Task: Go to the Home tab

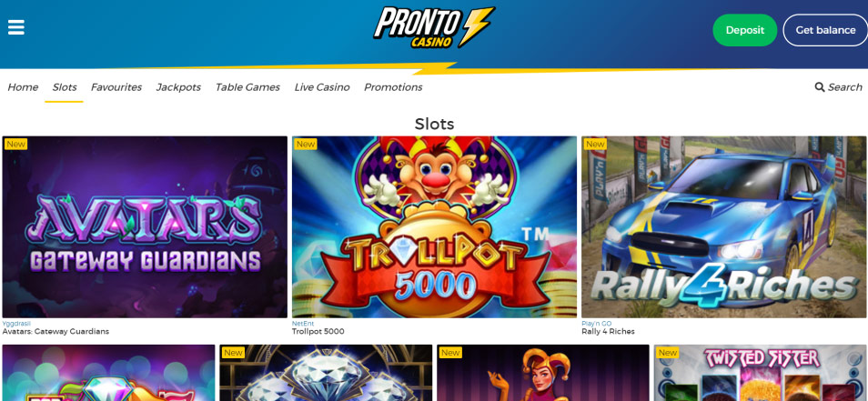Action: [23, 87]
